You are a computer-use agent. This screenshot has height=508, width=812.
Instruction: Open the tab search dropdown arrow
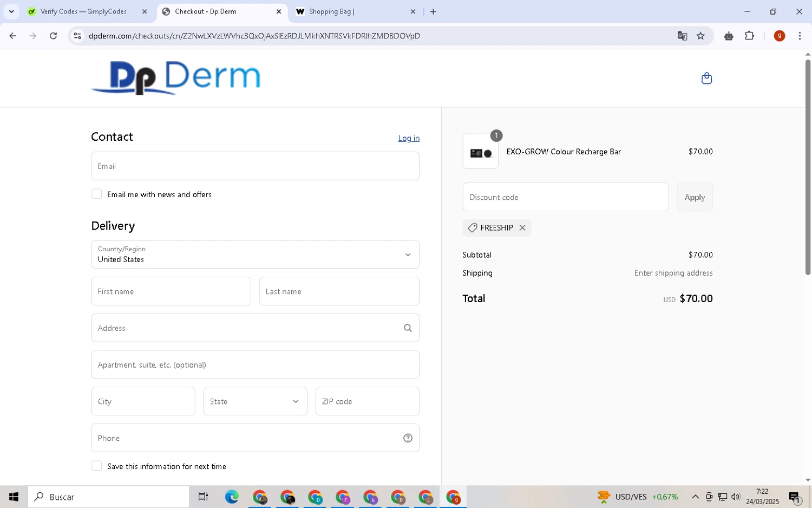11,11
